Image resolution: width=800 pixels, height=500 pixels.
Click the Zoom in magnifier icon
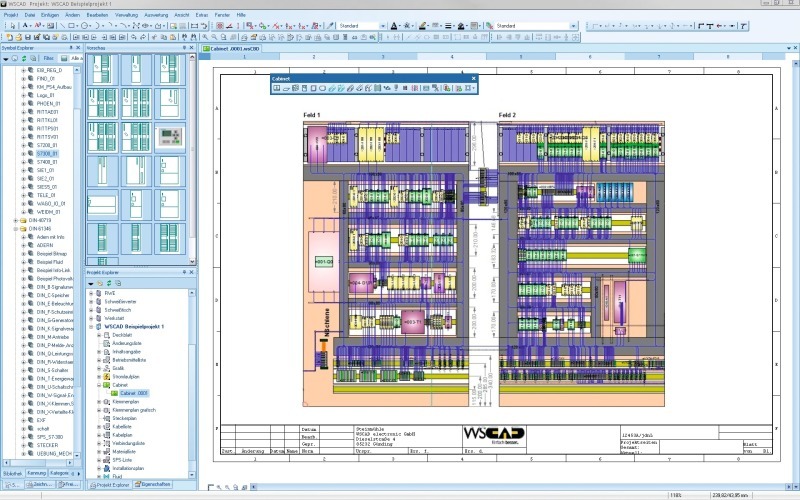click(205, 37)
